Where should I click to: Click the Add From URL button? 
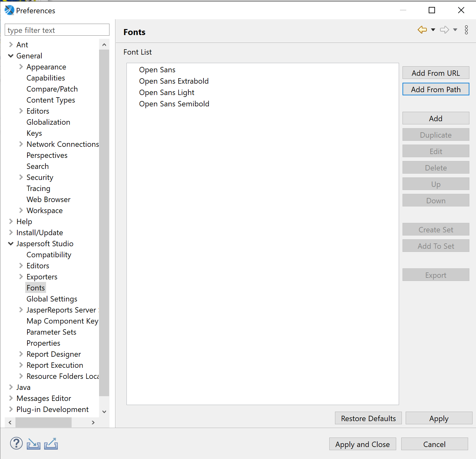[x=436, y=73]
